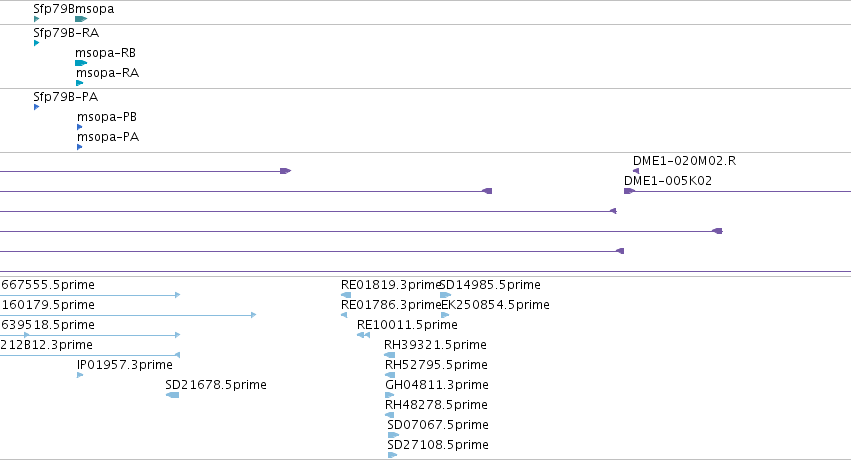Click the EK250854.5prime label

click(496, 304)
